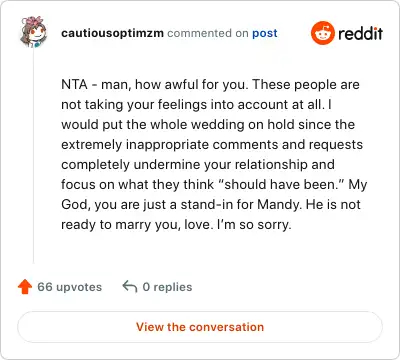Screen dimensions: 400x360
Task: Open the cautiousoptimzm username profile
Action: 112,33
